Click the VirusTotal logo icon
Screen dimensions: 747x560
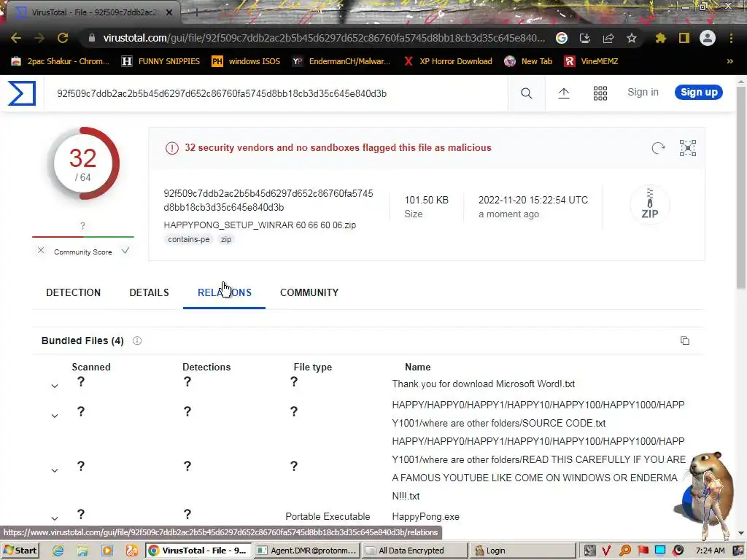(x=22, y=93)
